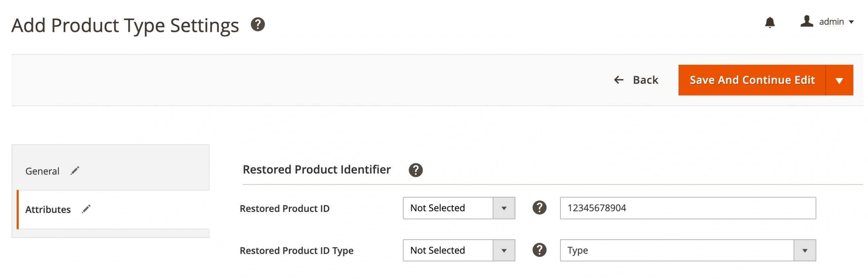Click pencil icon next to General

click(75, 171)
